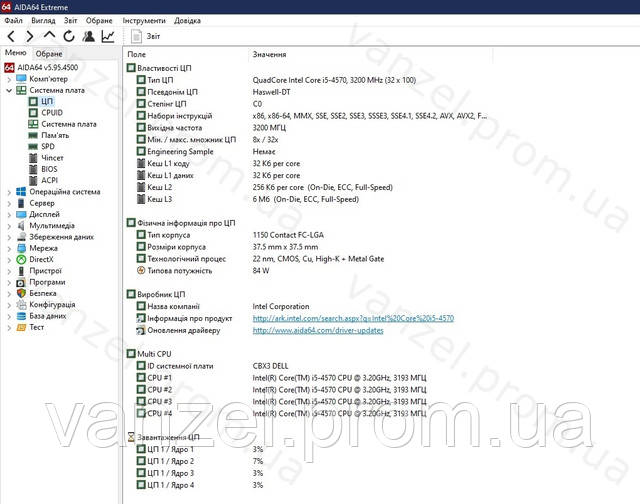Open the ark.intel.com product link
640x504 pixels.
pos(353,318)
